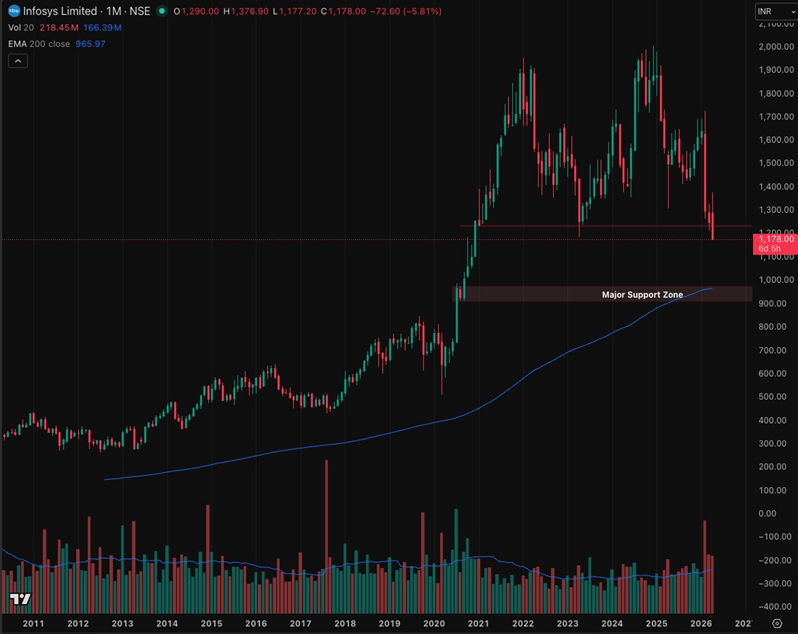
Task: Click the 2011 time axis label
Action: (x=33, y=623)
